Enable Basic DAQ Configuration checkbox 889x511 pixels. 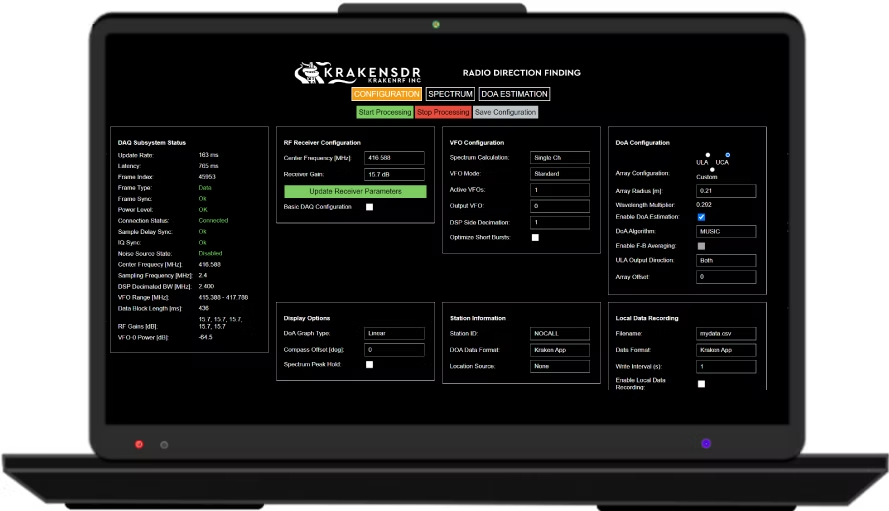point(370,207)
